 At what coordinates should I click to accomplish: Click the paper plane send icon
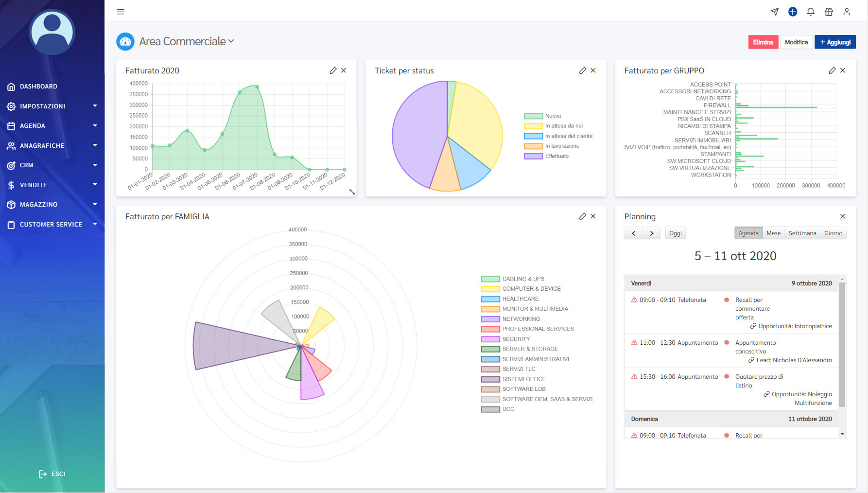pos(775,12)
